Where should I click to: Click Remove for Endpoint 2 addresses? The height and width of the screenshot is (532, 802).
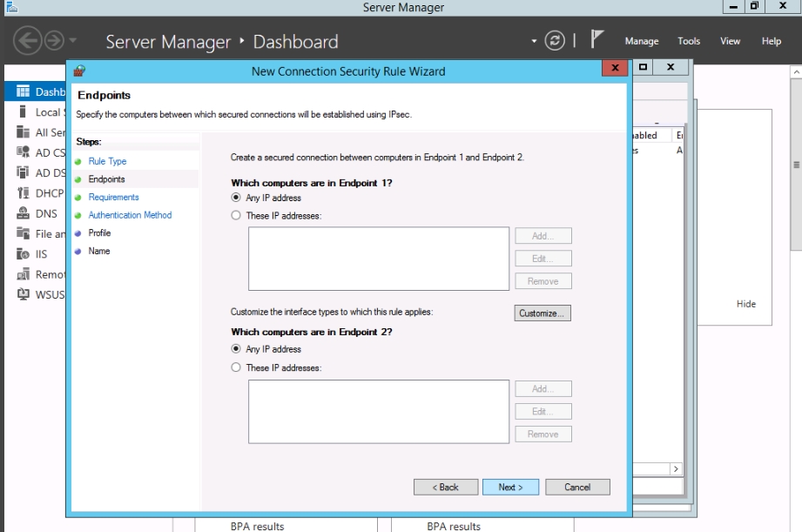[x=543, y=434]
